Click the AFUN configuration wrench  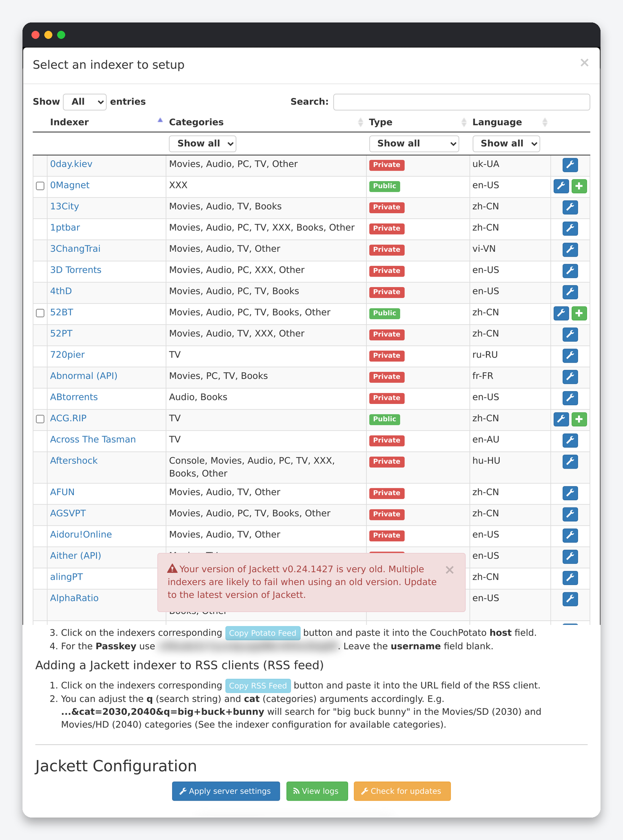[x=570, y=493]
